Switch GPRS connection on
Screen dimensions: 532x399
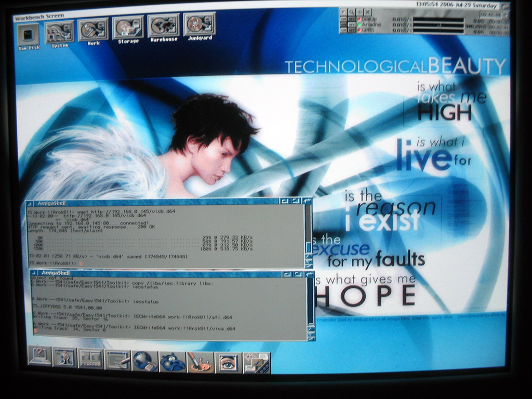click(343, 30)
